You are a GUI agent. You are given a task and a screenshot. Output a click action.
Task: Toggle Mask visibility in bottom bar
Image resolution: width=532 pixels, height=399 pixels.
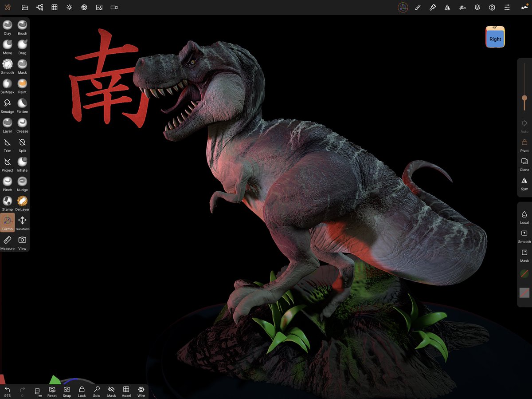coord(111,391)
